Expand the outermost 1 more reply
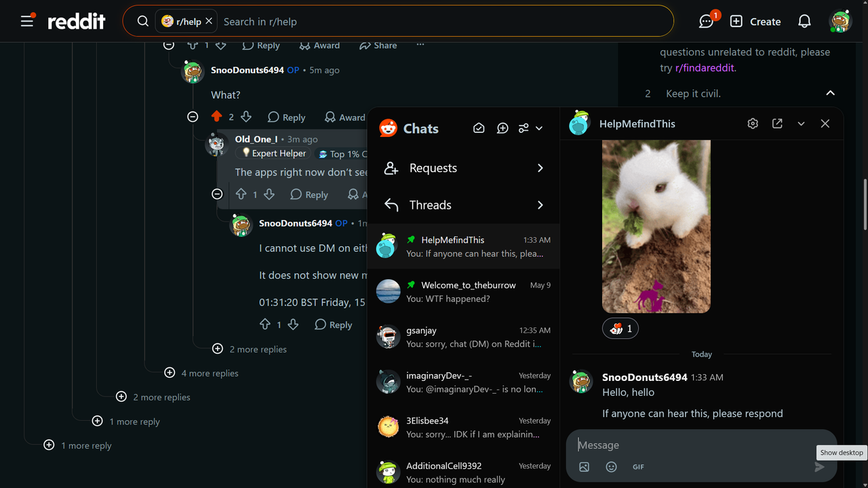868x488 pixels. 77,445
